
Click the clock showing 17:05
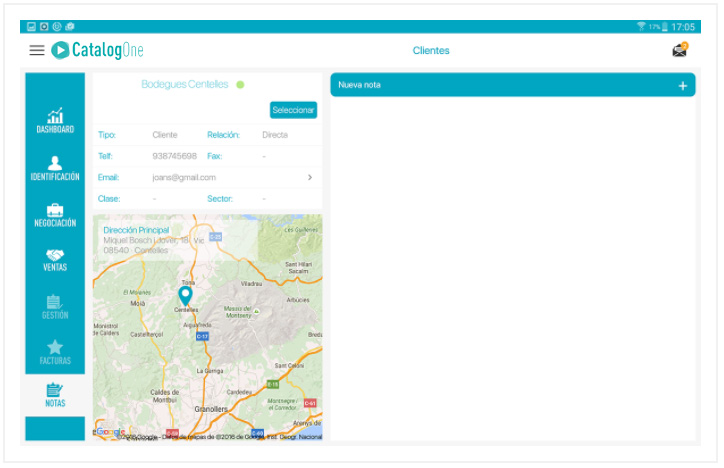[683, 27]
